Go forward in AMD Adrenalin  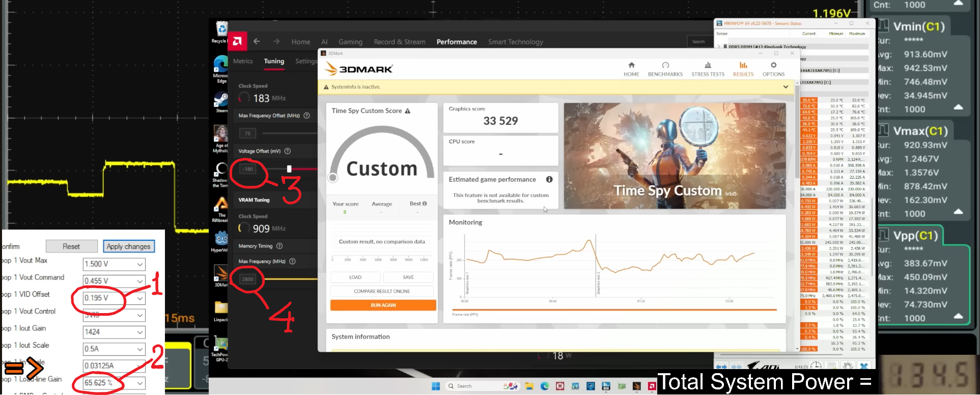coord(276,42)
